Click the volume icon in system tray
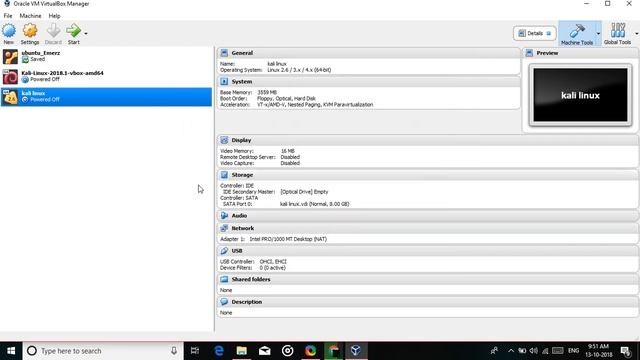Screen dimensions: 640x360 pyautogui.click(x=533, y=351)
